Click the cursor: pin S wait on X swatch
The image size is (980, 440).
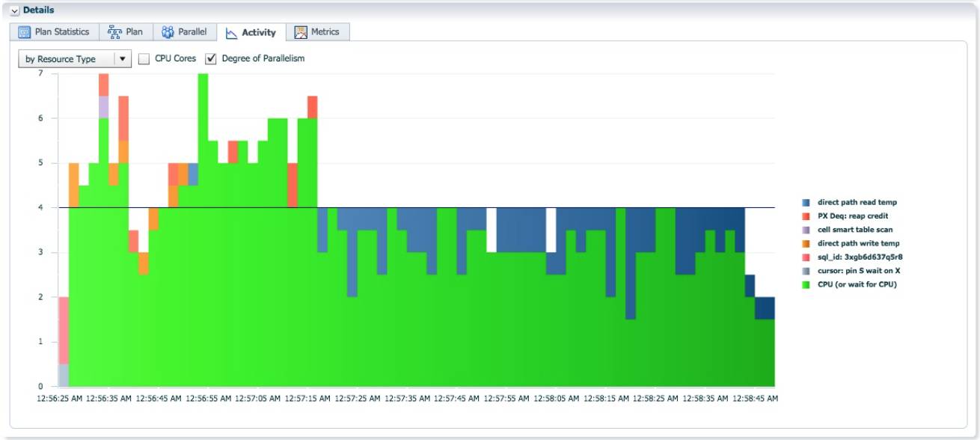(806, 271)
